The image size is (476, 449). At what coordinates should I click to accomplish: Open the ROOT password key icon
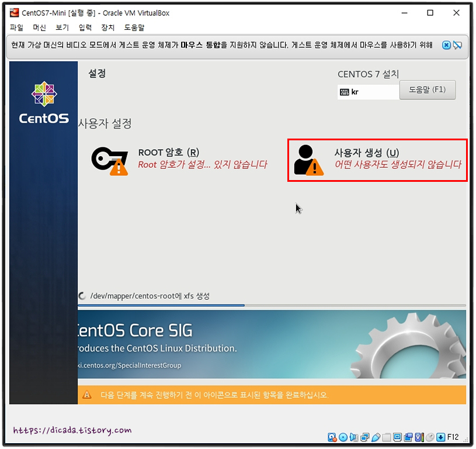click(110, 161)
